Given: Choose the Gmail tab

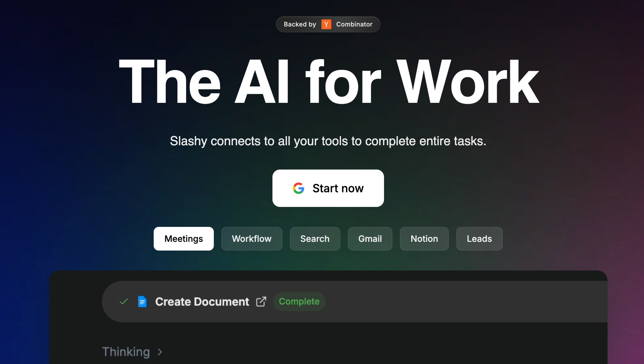Looking at the screenshot, I should tap(370, 239).
